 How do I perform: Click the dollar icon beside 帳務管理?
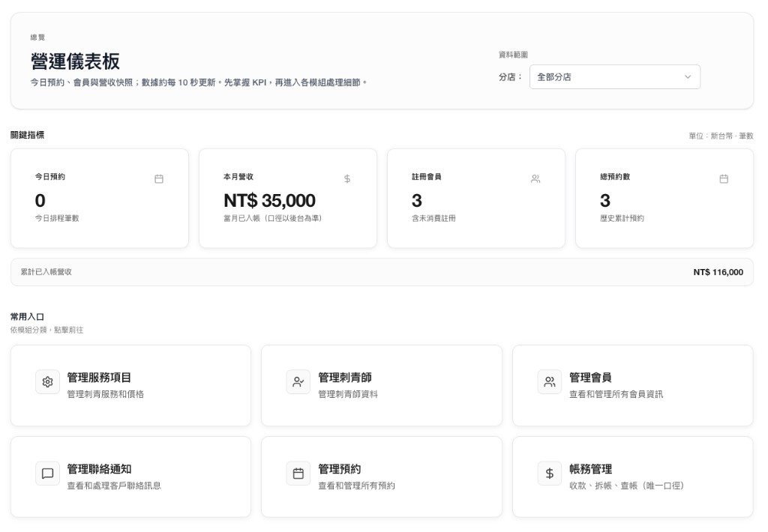pos(550,473)
